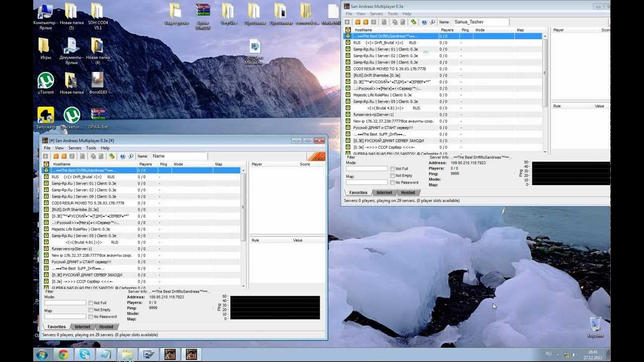Click the SA-MP logo in front window toolbar
The width and height of the screenshot is (644, 362).
tap(316, 156)
